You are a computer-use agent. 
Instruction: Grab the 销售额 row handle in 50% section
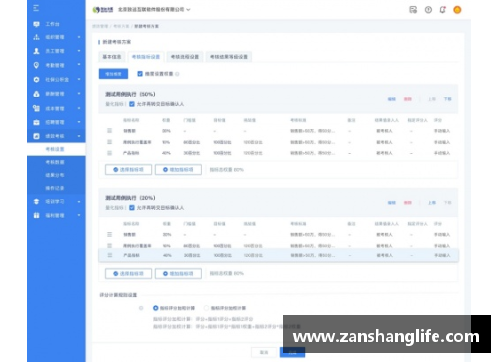pos(109,131)
